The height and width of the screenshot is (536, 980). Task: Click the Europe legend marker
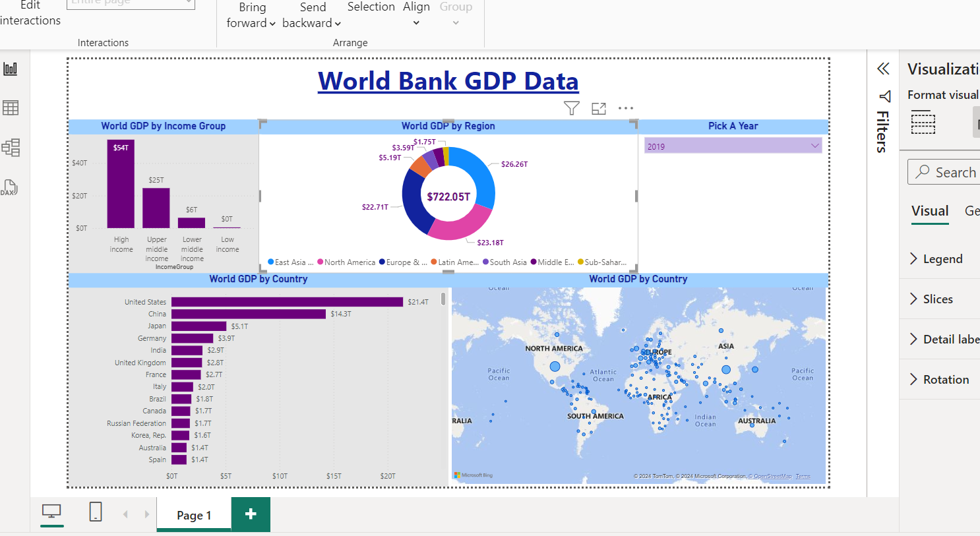(382, 262)
